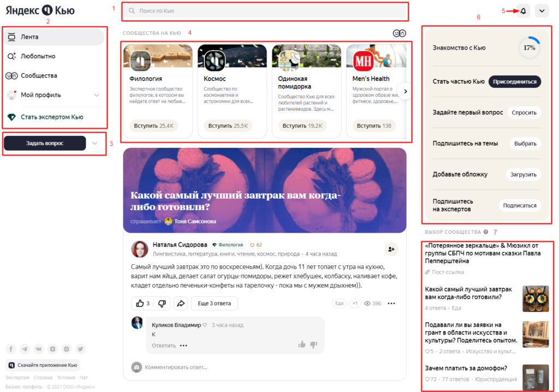Screen dimensions: 559x392
Task: Open the account dropdown arrow at top right
Action: pyautogui.click(x=542, y=11)
